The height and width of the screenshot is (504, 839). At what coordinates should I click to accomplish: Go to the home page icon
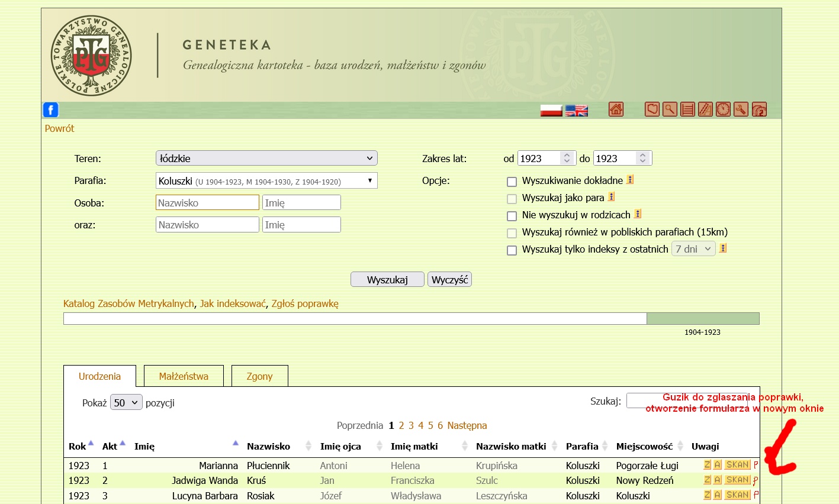616,109
